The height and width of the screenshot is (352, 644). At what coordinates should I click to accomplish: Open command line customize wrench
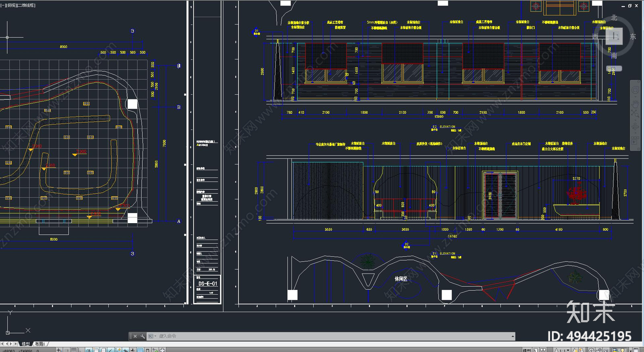click(142, 336)
